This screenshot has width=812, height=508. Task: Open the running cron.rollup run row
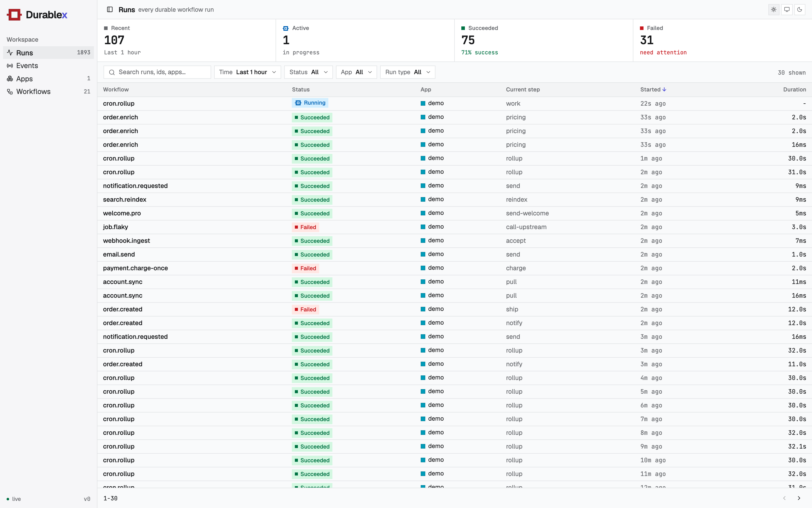(454, 103)
